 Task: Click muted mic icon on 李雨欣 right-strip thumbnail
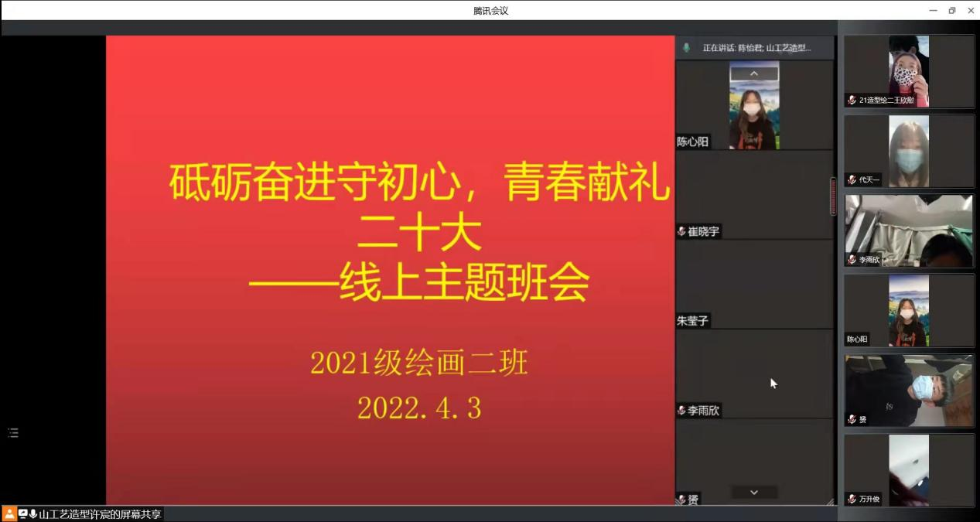852,260
